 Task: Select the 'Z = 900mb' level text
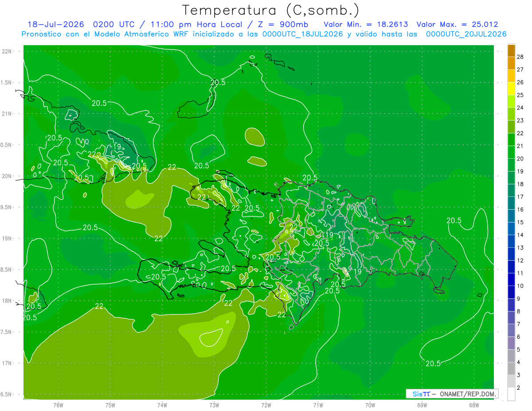283,24
